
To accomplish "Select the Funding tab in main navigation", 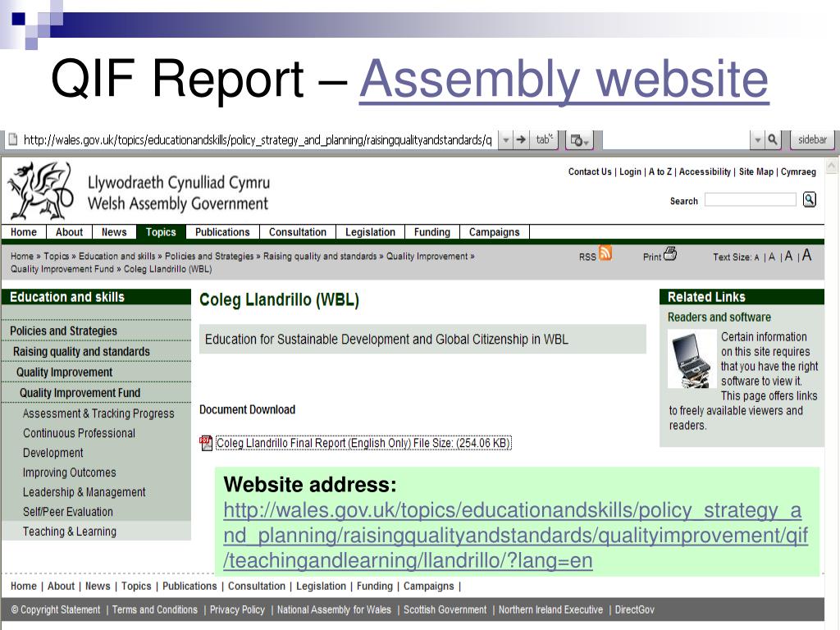I will coord(431,232).
